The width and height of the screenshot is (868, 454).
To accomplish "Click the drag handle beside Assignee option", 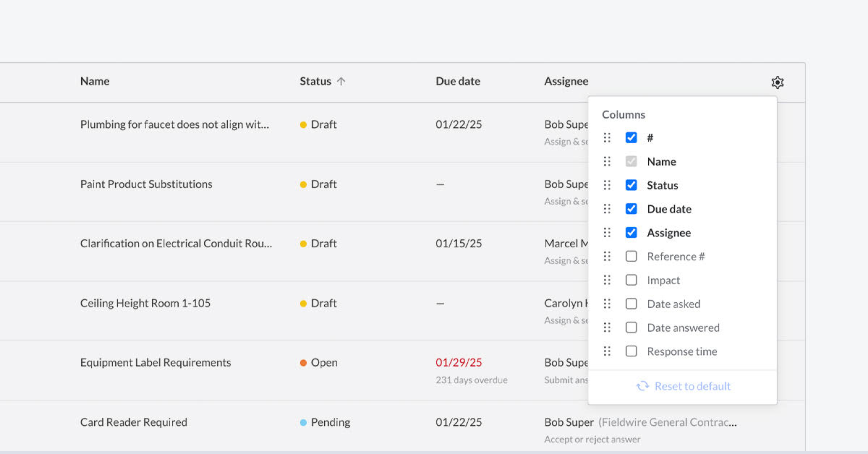I will 607,233.
